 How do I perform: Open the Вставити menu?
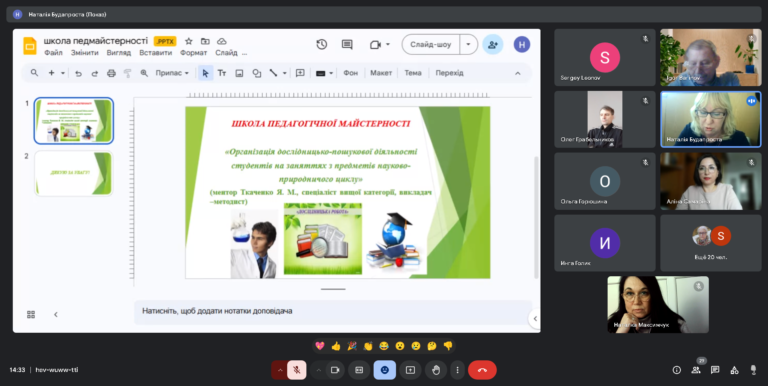pos(155,53)
